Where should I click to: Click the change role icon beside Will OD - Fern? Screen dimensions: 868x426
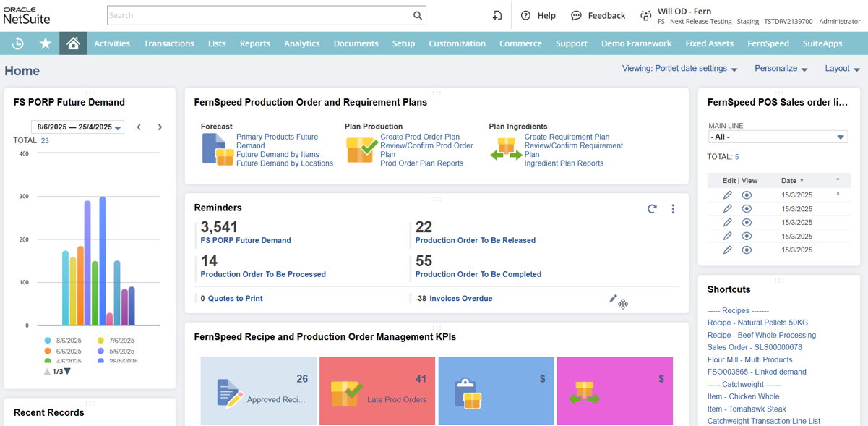(645, 15)
